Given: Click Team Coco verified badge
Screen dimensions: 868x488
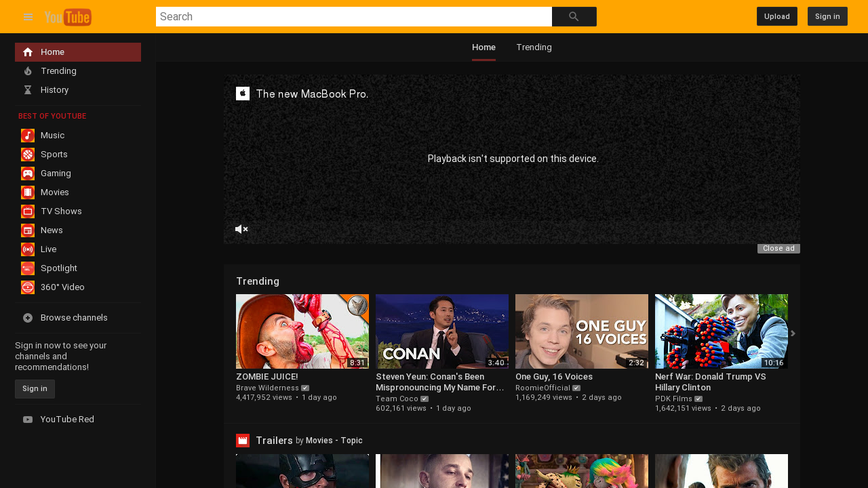Looking at the screenshot, I should [x=425, y=399].
